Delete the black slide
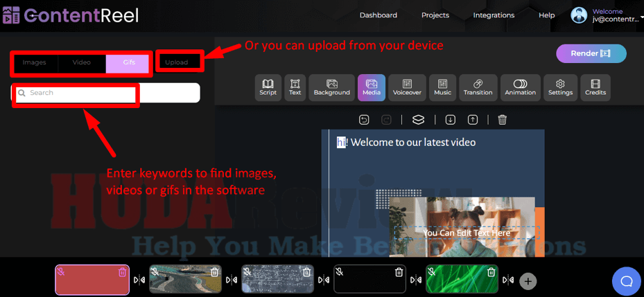Screen dimensions: 644x297 pos(399,272)
